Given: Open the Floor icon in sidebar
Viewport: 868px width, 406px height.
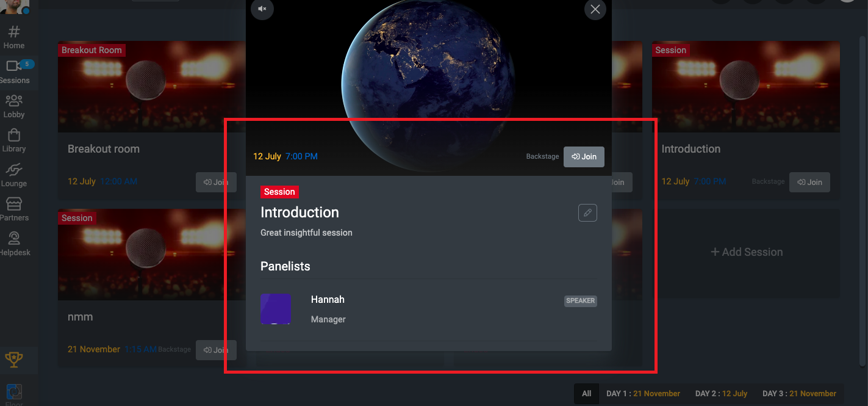Looking at the screenshot, I should [x=14, y=394].
